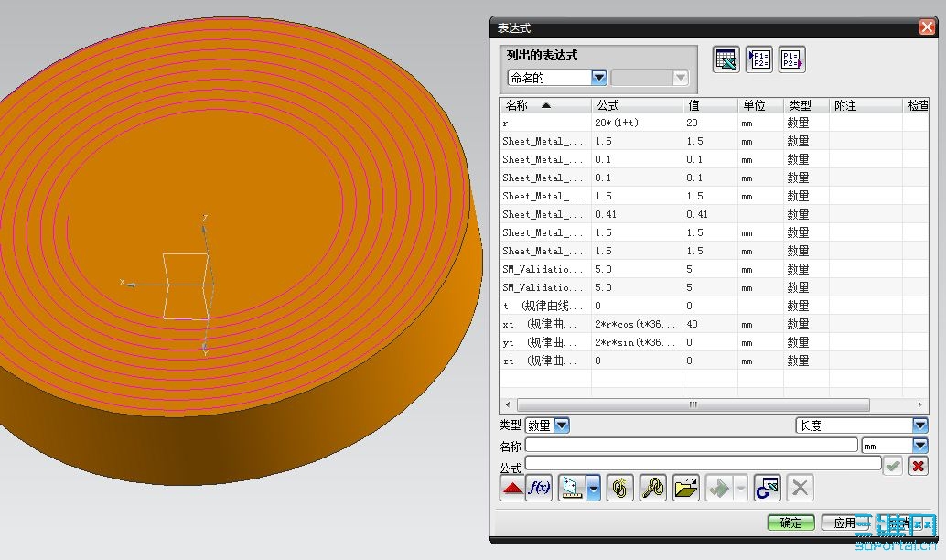Click the table scrollbar left arrow
Screen dimensions: 946x560
click(x=508, y=404)
